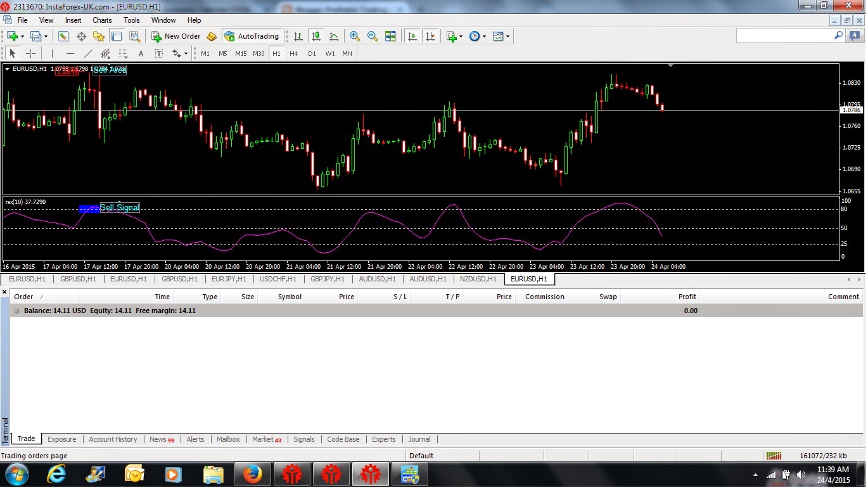Toggle AutoTrading on
The width and height of the screenshot is (868, 488).
click(252, 36)
